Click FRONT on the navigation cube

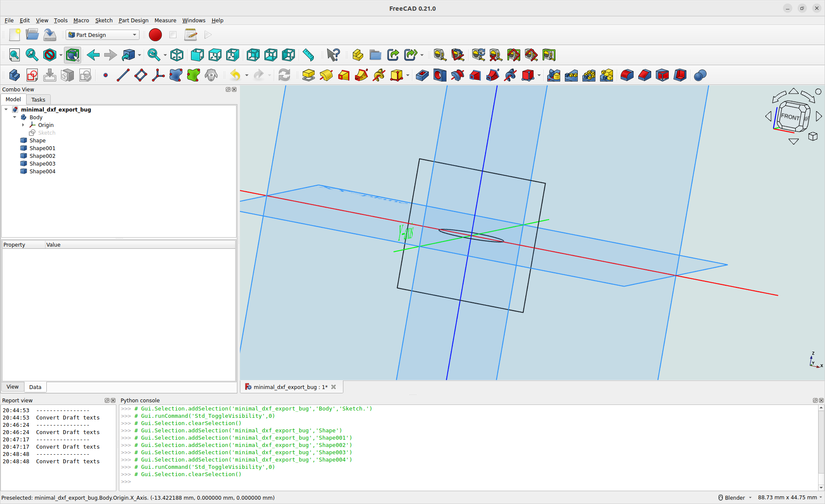(x=790, y=116)
